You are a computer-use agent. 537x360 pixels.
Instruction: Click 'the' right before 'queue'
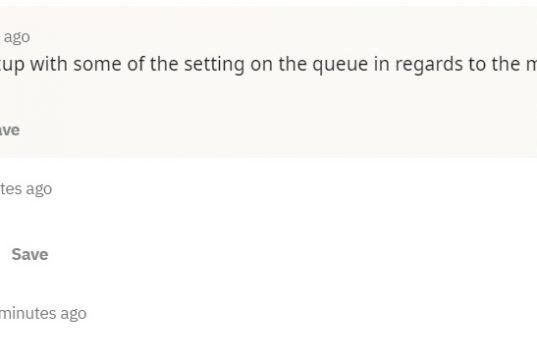pyautogui.click(x=292, y=64)
